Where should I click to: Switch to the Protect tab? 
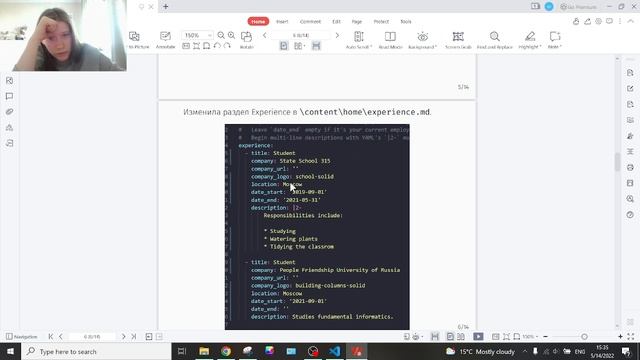click(x=381, y=21)
